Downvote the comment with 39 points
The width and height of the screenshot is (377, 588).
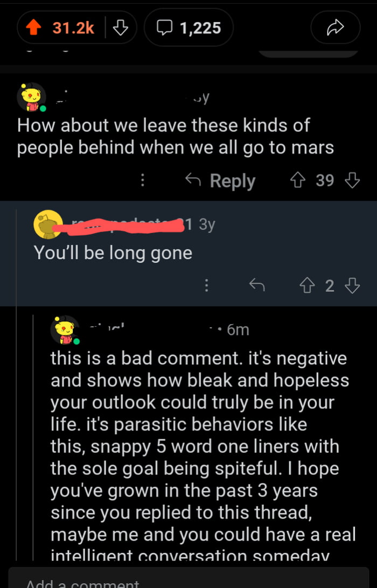pyautogui.click(x=352, y=180)
